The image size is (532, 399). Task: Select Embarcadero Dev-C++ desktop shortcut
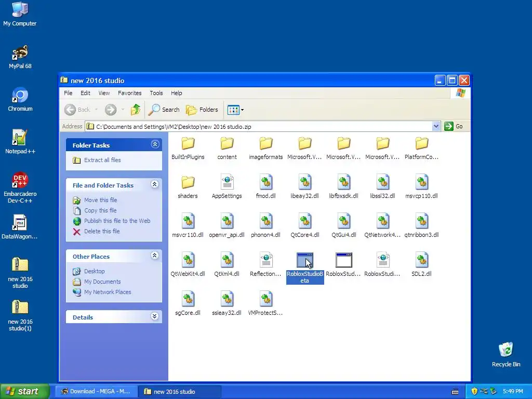(20, 188)
